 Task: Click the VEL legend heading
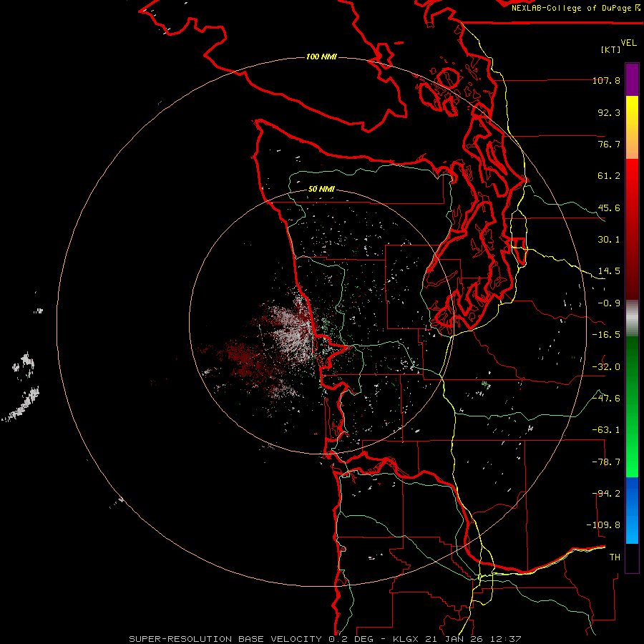pyautogui.click(x=628, y=43)
